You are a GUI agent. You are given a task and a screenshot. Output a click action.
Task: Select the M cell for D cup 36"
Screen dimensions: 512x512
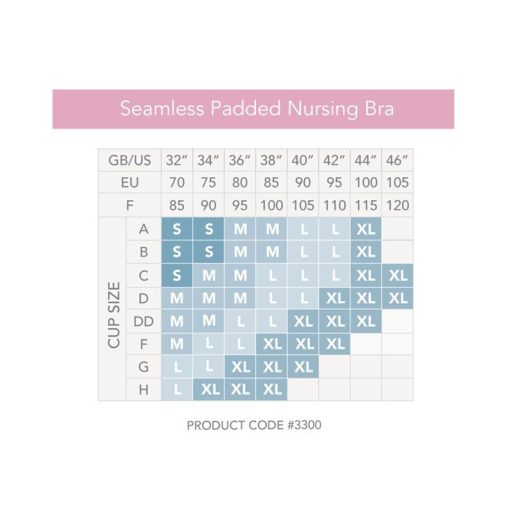click(240, 298)
